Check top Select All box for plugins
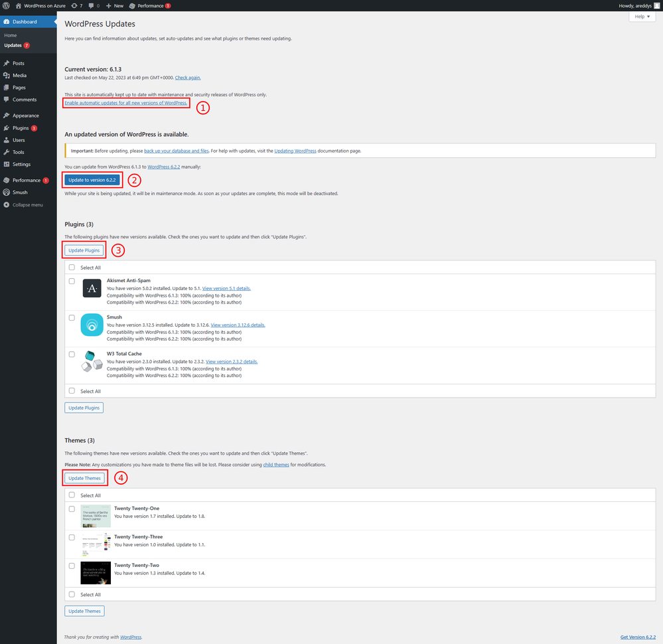This screenshot has width=663, height=644. 72,268
